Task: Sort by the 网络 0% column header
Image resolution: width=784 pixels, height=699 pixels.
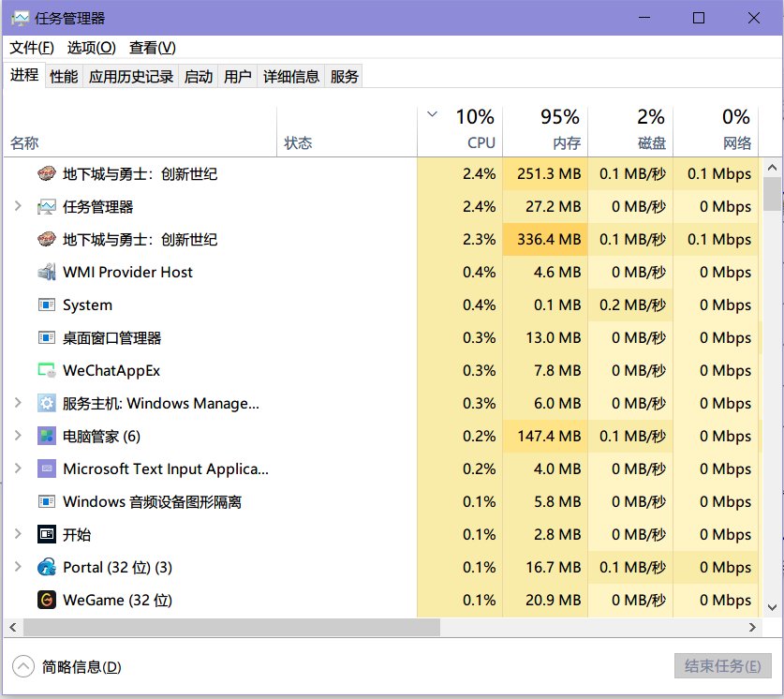Action: (716, 131)
